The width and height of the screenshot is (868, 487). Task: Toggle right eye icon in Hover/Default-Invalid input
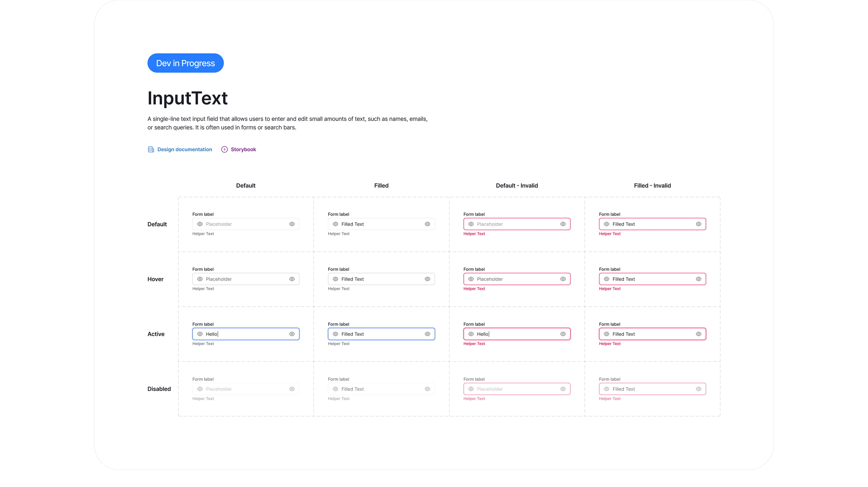(563, 279)
